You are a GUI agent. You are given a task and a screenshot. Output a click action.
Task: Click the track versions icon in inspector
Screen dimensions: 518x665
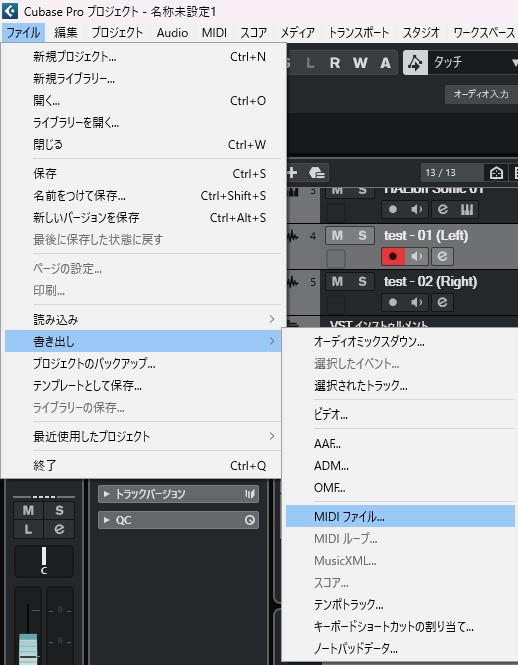click(x=249, y=494)
